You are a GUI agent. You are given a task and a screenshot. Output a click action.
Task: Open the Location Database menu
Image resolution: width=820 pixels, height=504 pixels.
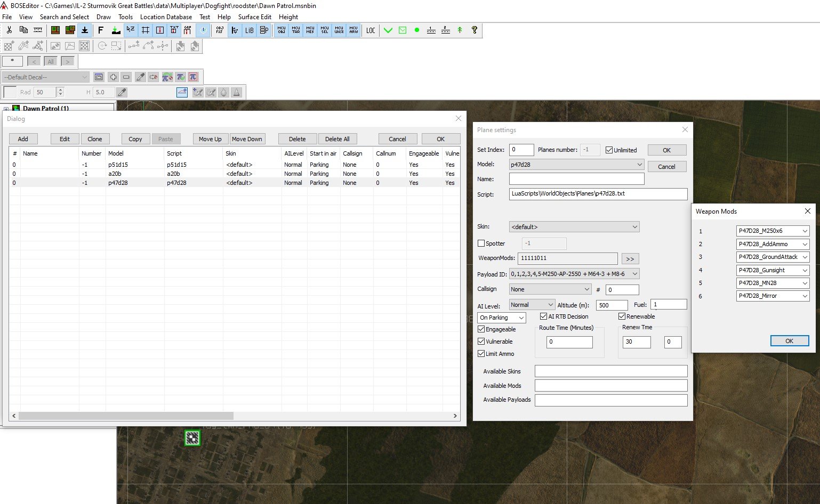click(x=166, y=17)
